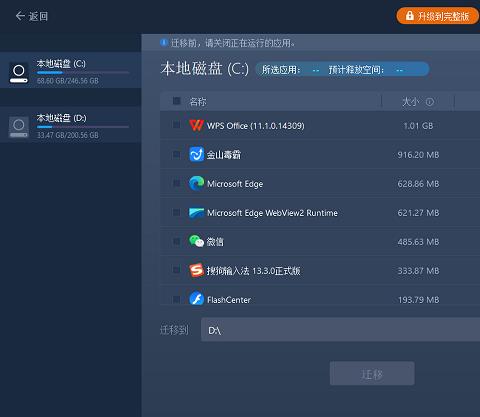
Task: Select 本地磁盘 (D:) in the sidebar
Action: [x=70, y=125]
